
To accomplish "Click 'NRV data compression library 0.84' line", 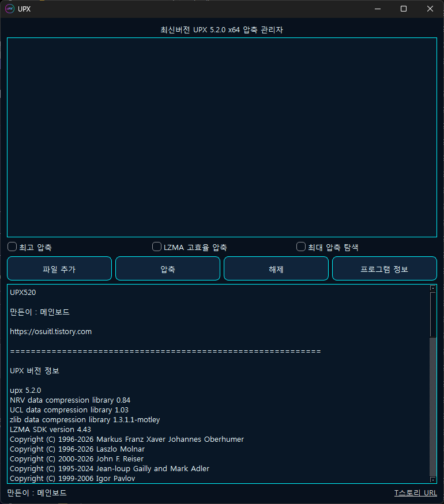I will point(70,400).
